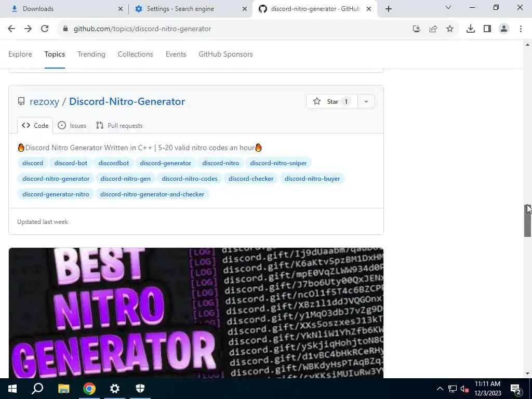Expand the Star button dropdown arrow
Screen dimensions: 532x399
pos(366,101)
